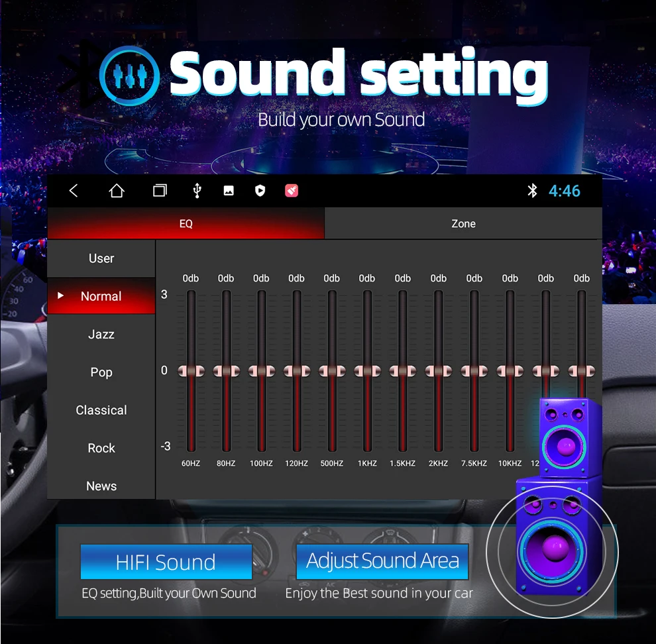Click the 500HZ slider knob
Viewport: 656px width, 644px height.
pyautogui.click(x=332, y=371)
